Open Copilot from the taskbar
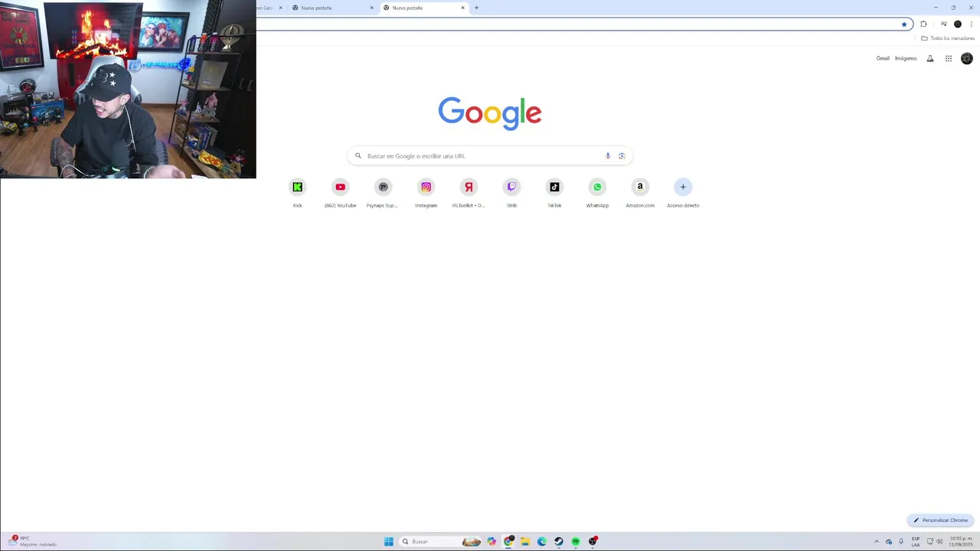 [x=492, y=542]
